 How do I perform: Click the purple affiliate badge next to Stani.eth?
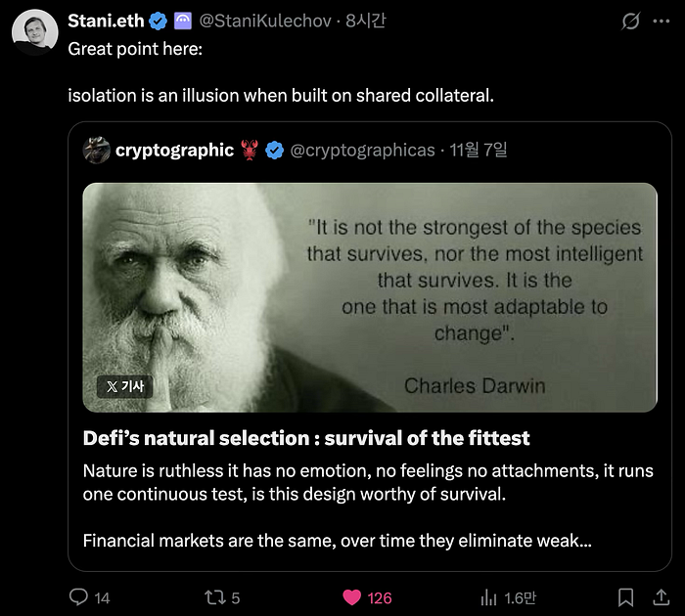pyautogui.click(x=183, y=21)
